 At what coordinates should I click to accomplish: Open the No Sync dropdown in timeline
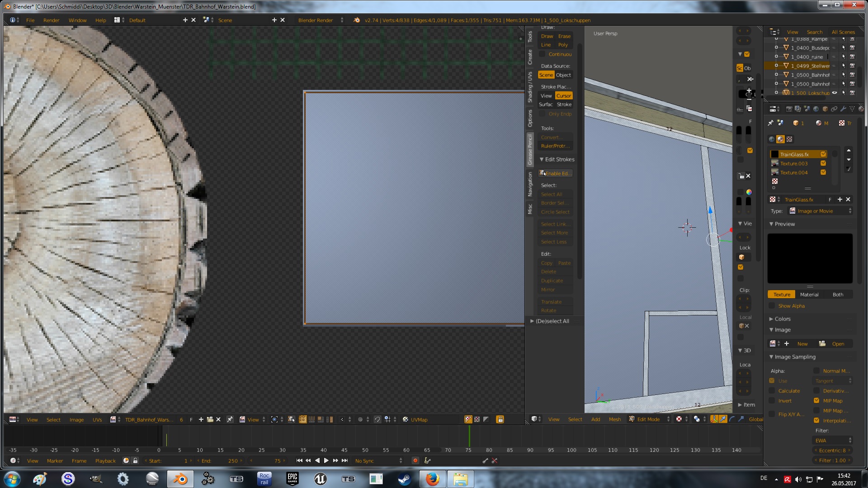pyautogui.click(x=378, y=460)
